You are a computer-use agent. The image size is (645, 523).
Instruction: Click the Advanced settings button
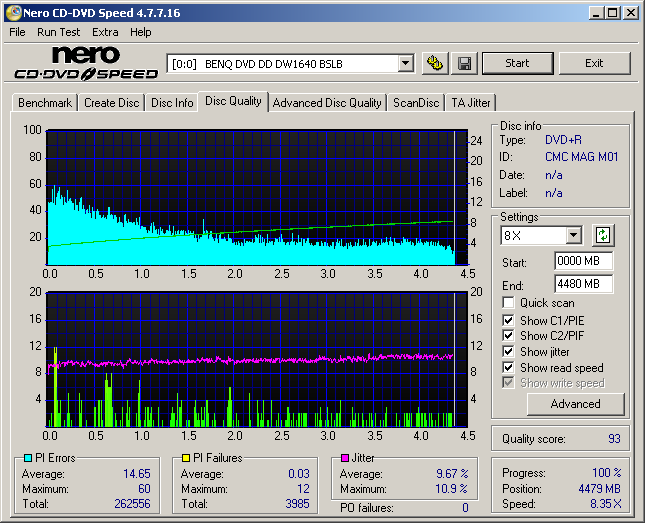click(x=575, y=404)
